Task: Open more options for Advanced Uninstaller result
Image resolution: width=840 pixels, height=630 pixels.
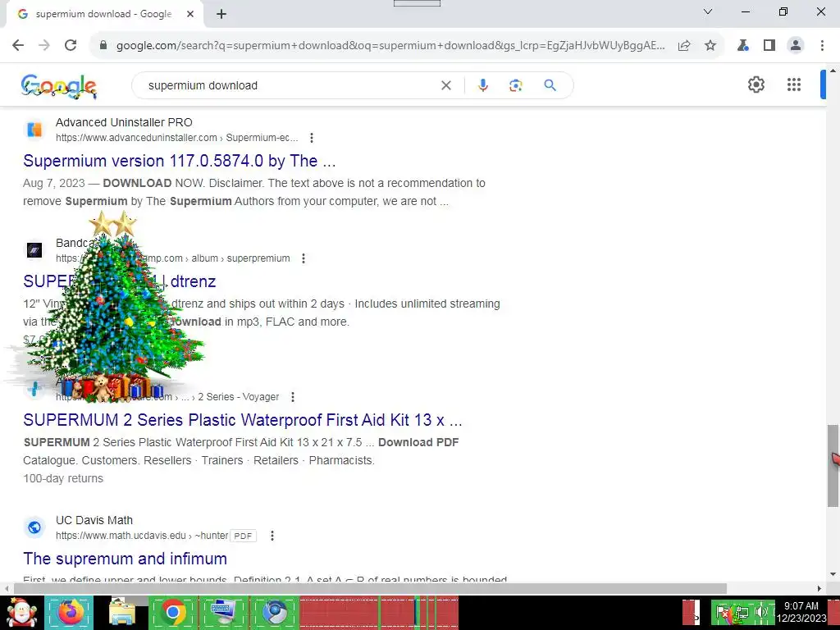Action: click(311, 138)
